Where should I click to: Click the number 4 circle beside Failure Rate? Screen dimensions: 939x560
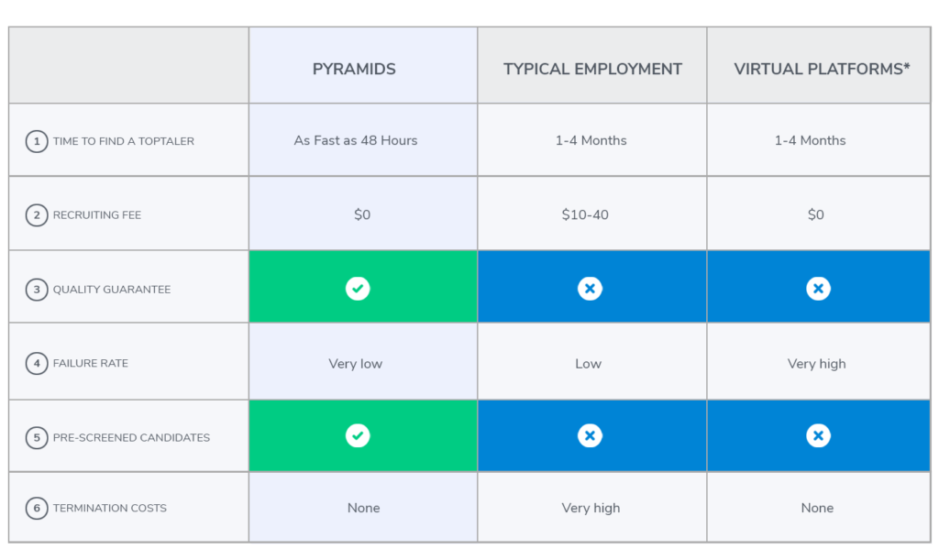[37, 363]
